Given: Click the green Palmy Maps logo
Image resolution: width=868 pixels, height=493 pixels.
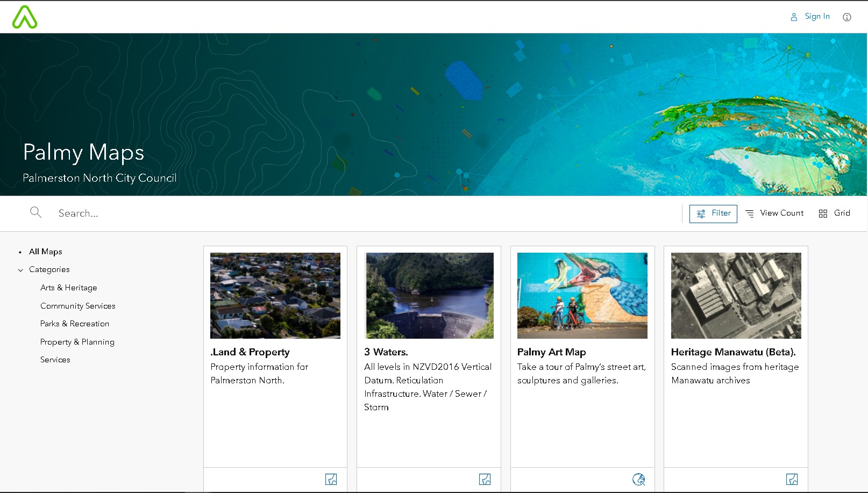Looking at the screenshot, I should pyautogui.click(x=25, y=17).
